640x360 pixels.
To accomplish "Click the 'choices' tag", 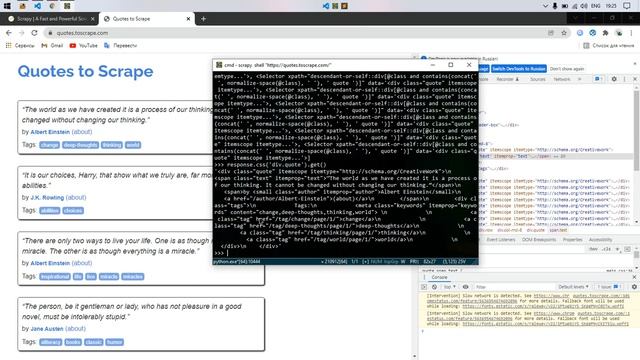I will (73, 211).
